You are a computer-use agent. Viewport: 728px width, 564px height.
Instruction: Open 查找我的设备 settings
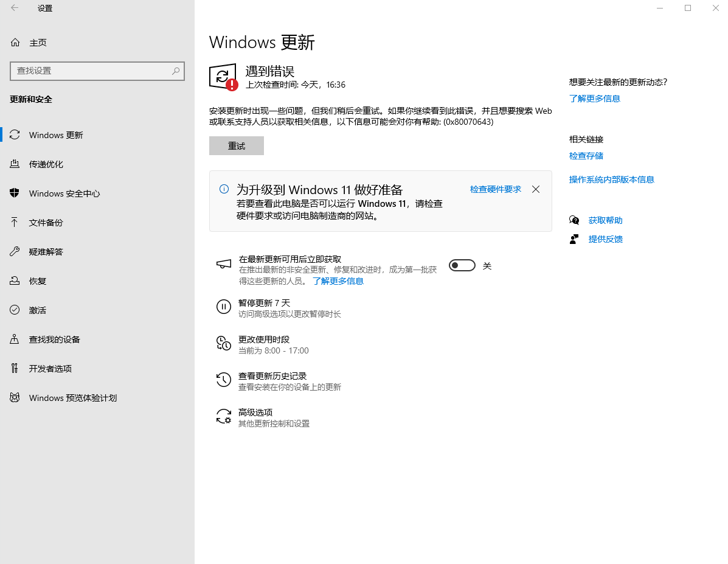click(97, 339)
